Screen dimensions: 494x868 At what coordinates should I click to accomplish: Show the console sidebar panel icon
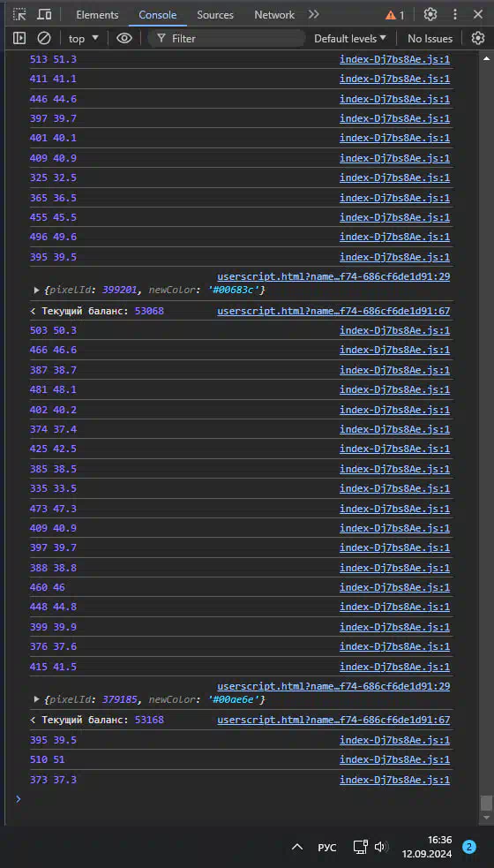point(19,38)
